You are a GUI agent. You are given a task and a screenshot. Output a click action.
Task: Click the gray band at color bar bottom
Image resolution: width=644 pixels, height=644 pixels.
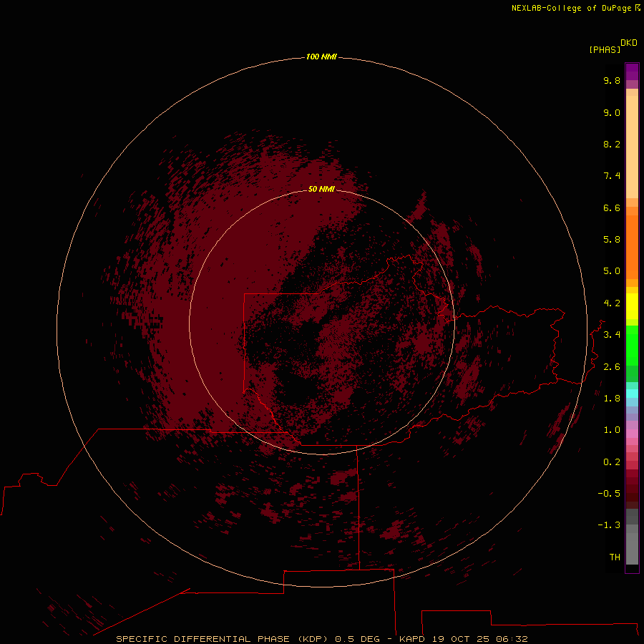tap(632, 545)
